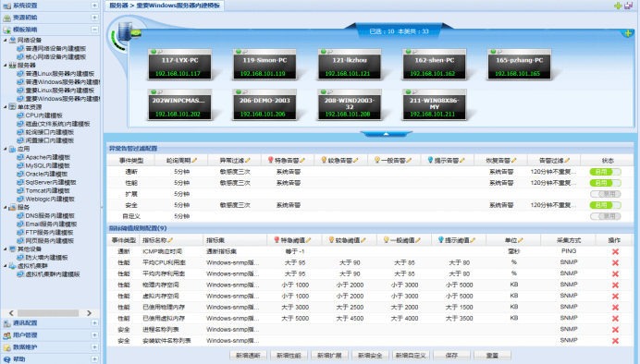Image resolution: width=640 pixels, height=364 pixels.
Task: Delete the 平均内存利用率 rule row
Action: pyautogui.click(x=615, y=273)
